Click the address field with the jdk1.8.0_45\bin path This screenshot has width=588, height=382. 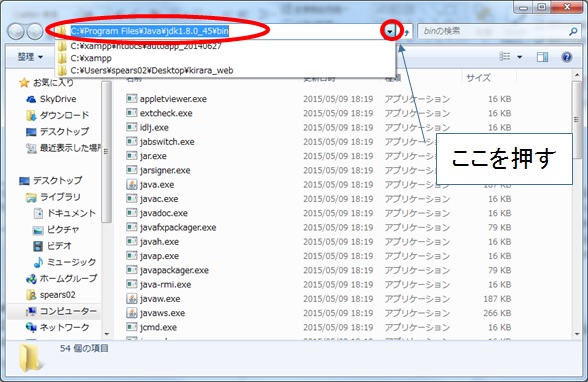click(x=150, y=31)
